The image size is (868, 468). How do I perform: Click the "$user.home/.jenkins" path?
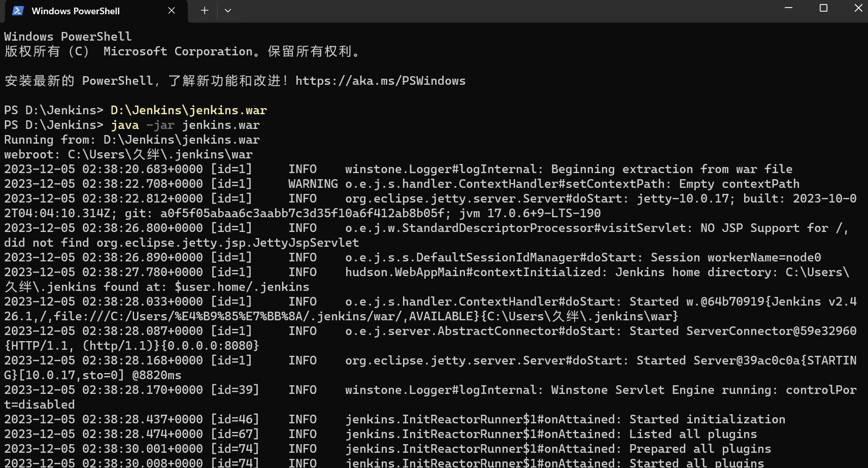pyautogui.click(x=242, y=287)
